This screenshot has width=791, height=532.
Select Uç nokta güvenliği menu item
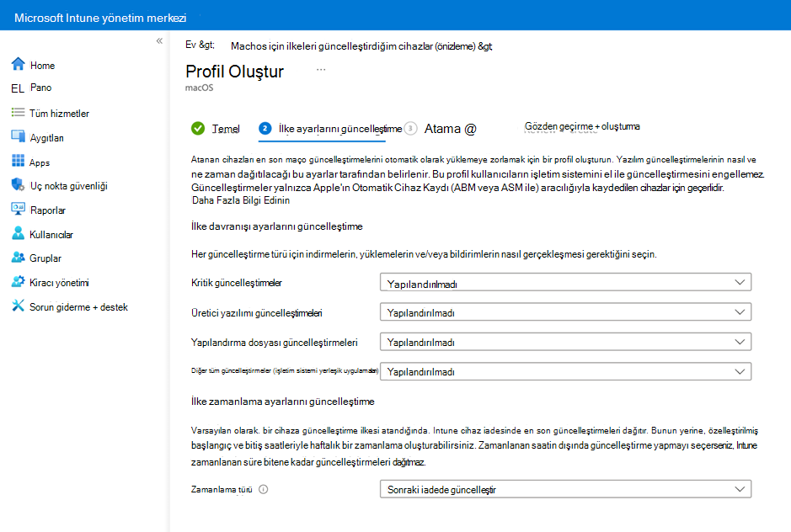(x=68, y=185)
